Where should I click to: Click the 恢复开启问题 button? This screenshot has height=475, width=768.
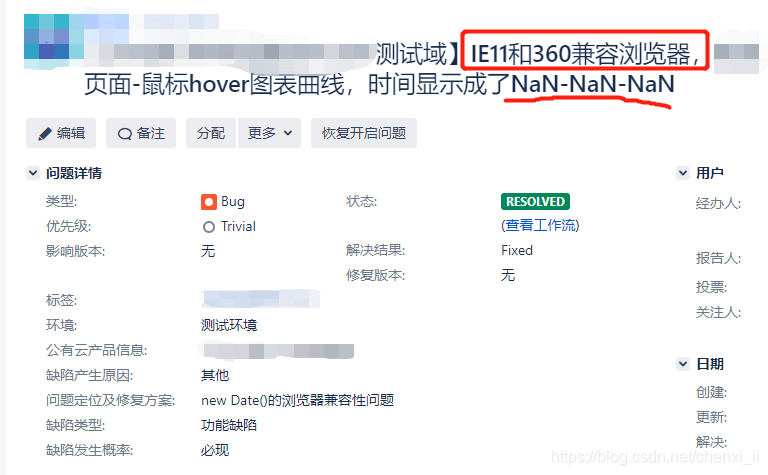point(364,133)
